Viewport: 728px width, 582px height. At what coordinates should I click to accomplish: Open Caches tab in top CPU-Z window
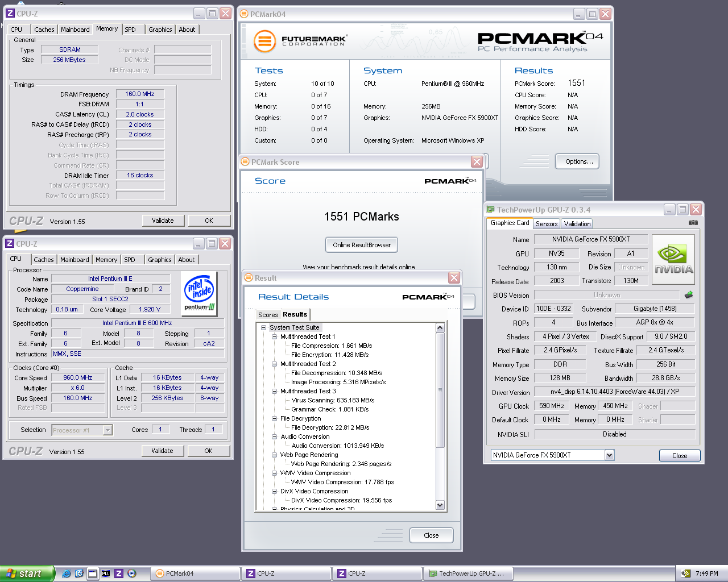(44, 30)
